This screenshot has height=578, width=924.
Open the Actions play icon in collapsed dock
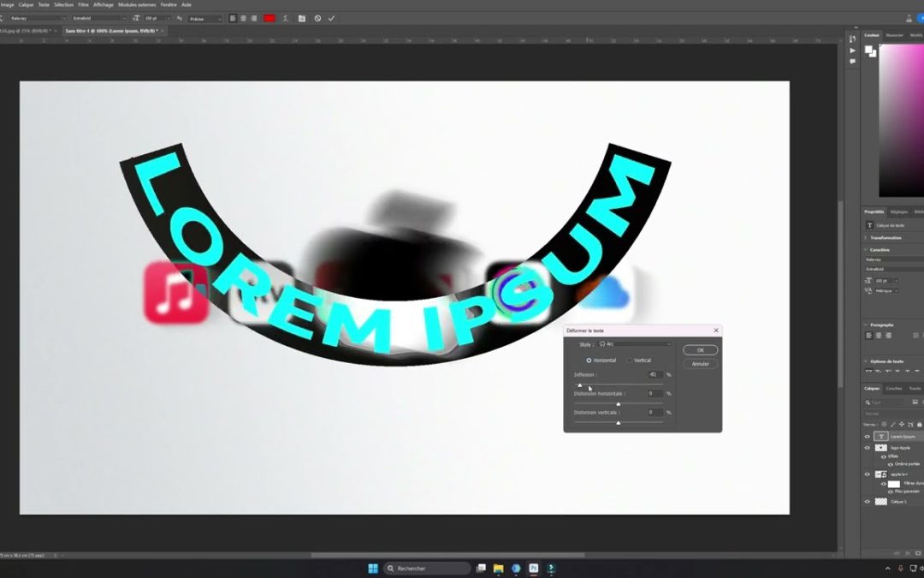pos(853,51)
